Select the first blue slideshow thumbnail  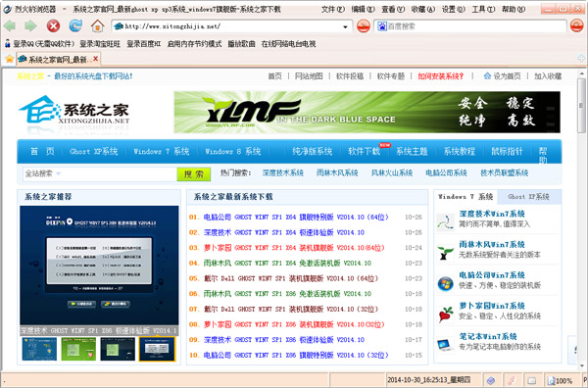[39, 349]
